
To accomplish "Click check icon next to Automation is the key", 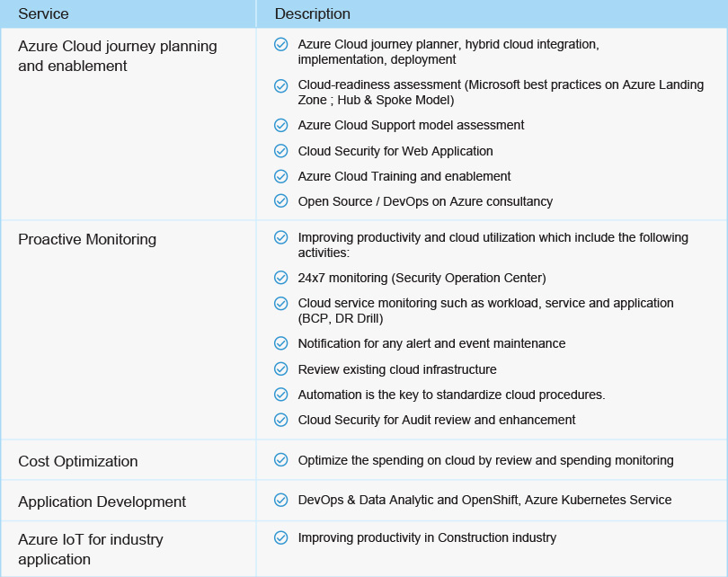I will tap(281, 395).
